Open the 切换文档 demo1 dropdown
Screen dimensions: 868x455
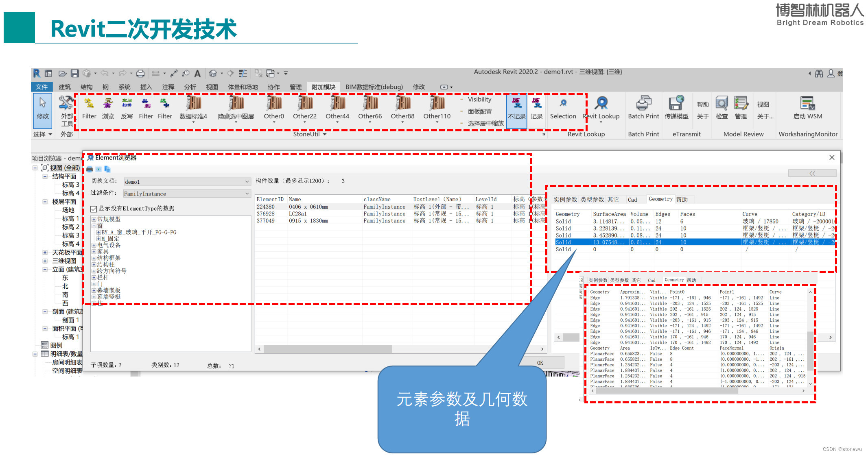point(247,181)
